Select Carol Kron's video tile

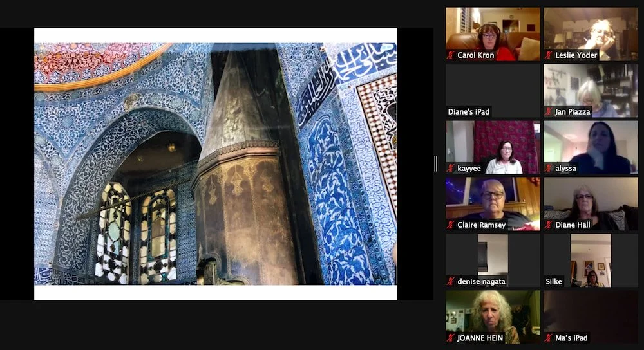pyautogui.click(x=493, y=34)
